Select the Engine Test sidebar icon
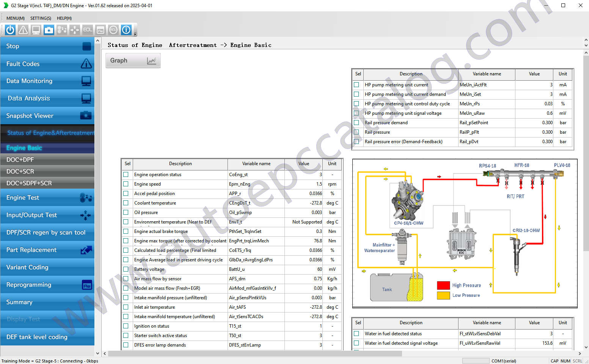589x364 pixels. pos(86,197)
